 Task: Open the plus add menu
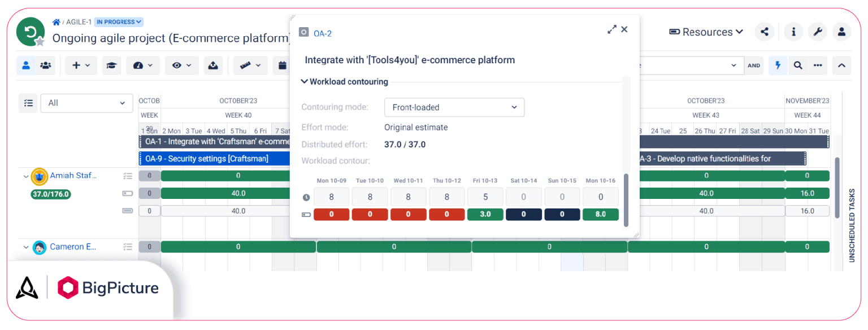click(x=81, y=66)
